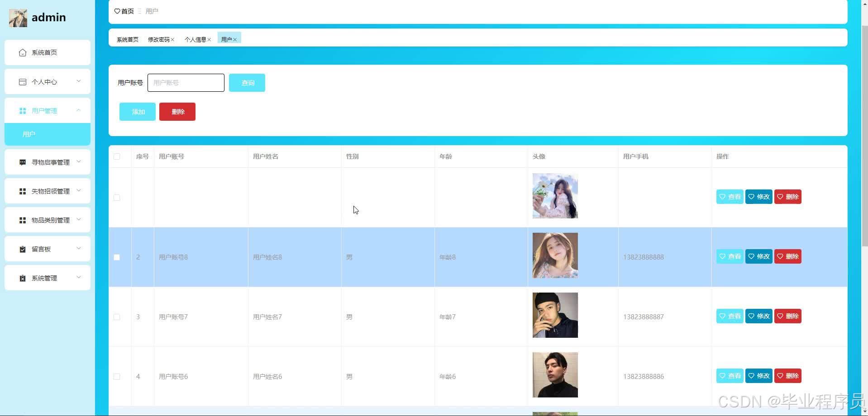
Task: Switch to the 修改密码 tab
Action: coord(159,40)
